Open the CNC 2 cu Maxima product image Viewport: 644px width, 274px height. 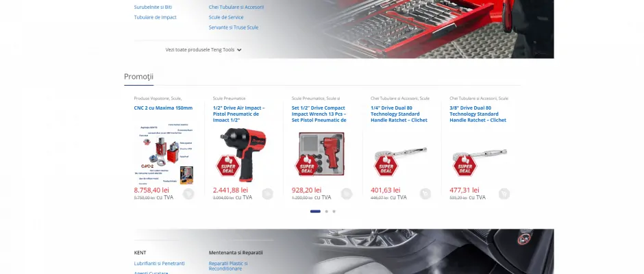click(165, 153)
